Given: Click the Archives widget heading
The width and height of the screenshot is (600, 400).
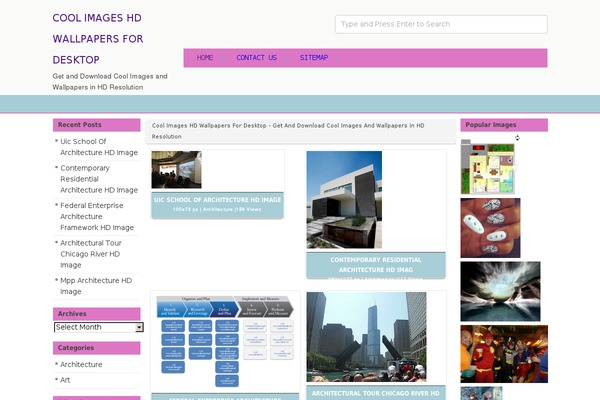Looking at the screenshot, I should coord(96,314).
